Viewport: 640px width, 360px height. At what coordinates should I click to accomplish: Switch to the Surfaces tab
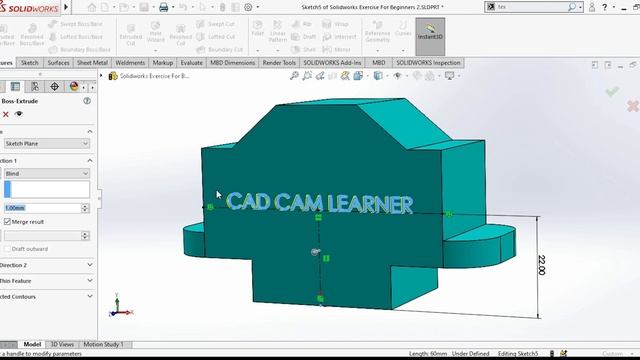[x=58, y=62]
